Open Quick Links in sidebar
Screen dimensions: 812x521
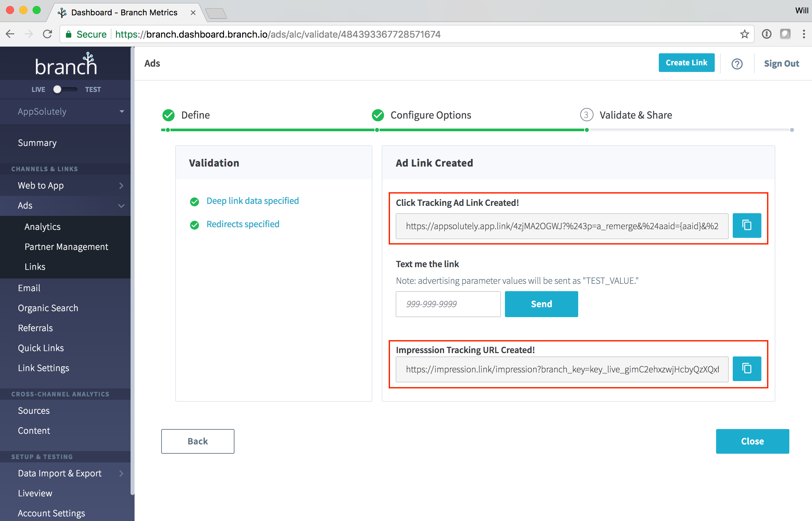[x=41, y=348]
